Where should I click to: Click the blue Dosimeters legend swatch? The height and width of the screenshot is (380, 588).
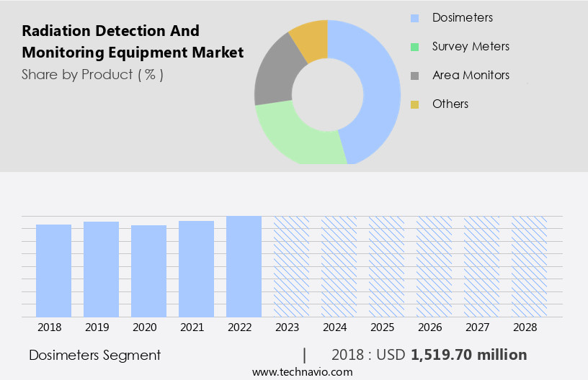414,18
